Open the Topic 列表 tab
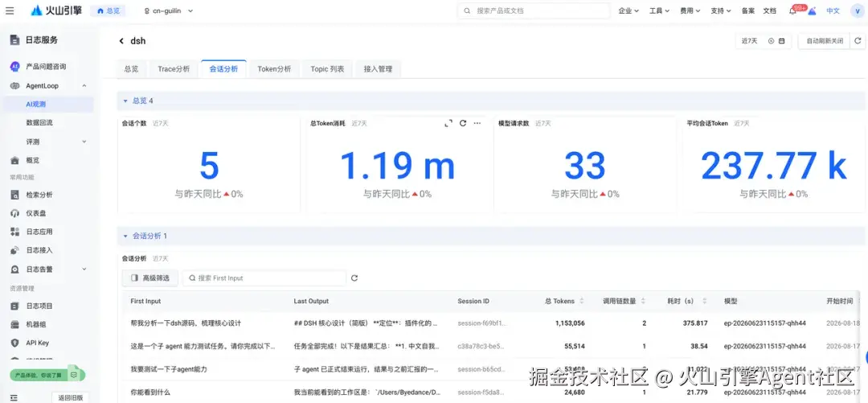Viewport: 868px width, 403px height. pyautogui.click(x=327, y=69)
